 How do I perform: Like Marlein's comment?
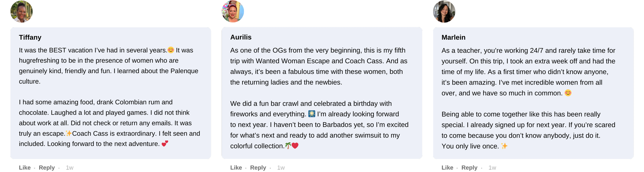click(447, 167)
